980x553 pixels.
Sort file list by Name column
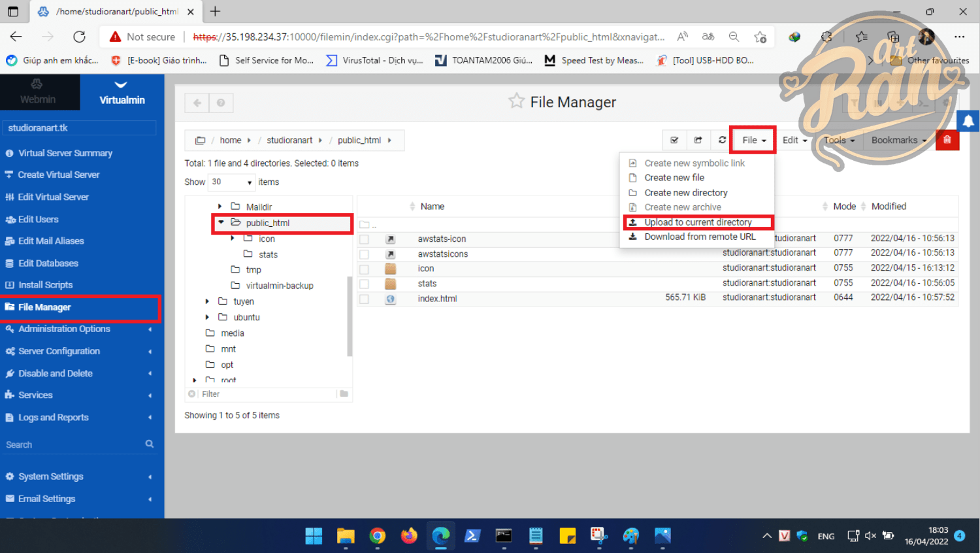(x=432, y=207)
